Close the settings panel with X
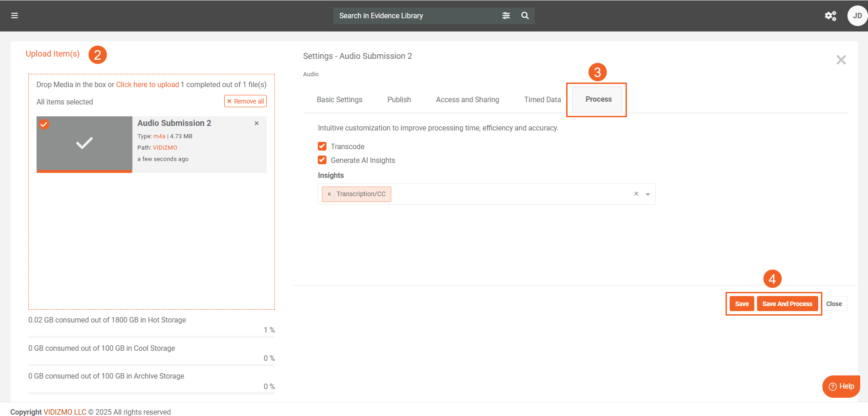 pyautogui.click(x=841, y=60)
